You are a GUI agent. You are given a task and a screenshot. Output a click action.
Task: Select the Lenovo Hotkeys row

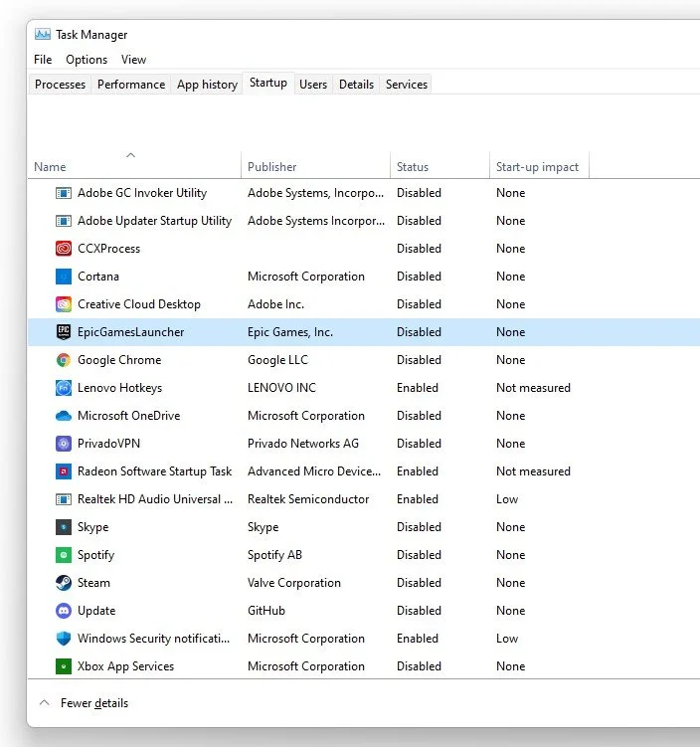364,388
